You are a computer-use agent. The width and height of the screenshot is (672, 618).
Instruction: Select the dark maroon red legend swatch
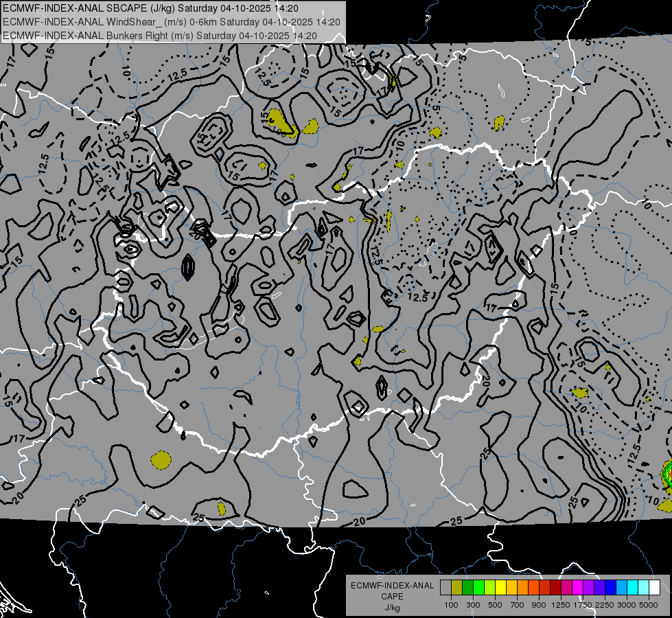pyautogui.click(x=555, y=587)
